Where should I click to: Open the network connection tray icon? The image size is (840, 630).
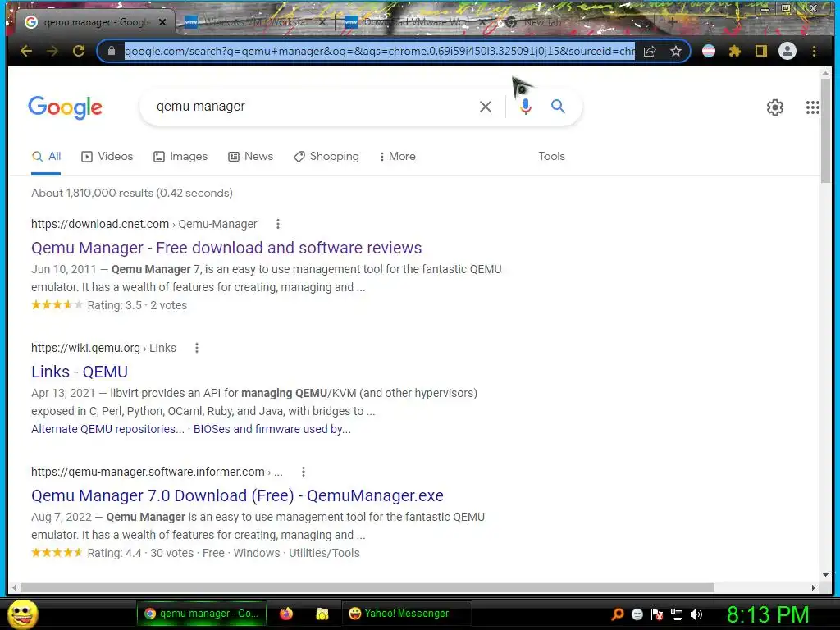point(677,614)
